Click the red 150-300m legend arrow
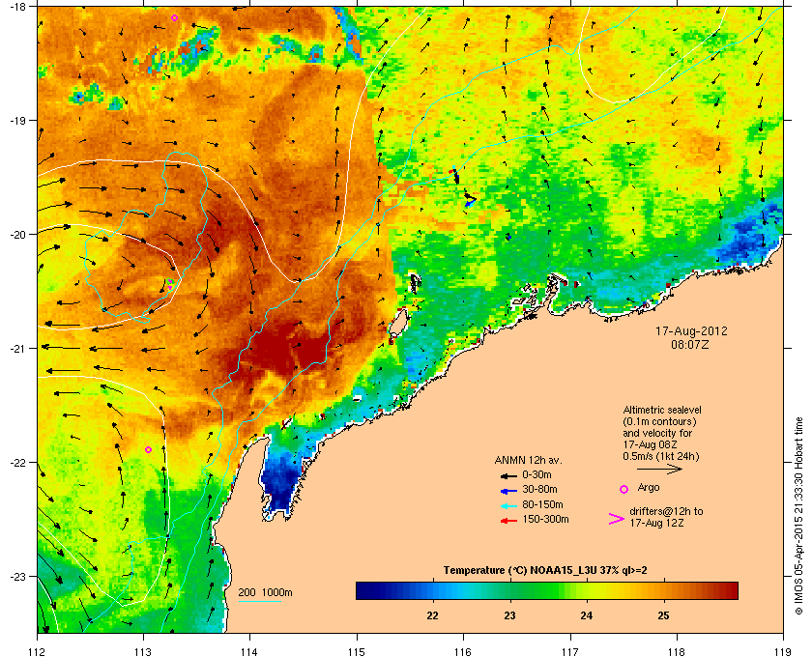812x657 pixels. click(508, 521)
